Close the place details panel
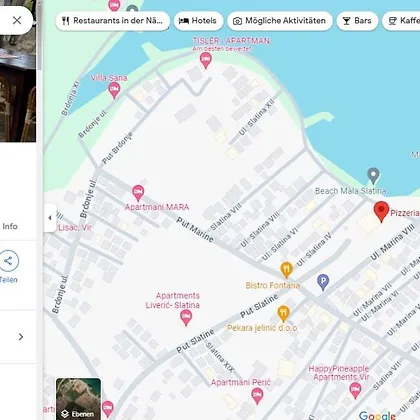This screenshot has width=420, height=420. click(x=17, y=20)
